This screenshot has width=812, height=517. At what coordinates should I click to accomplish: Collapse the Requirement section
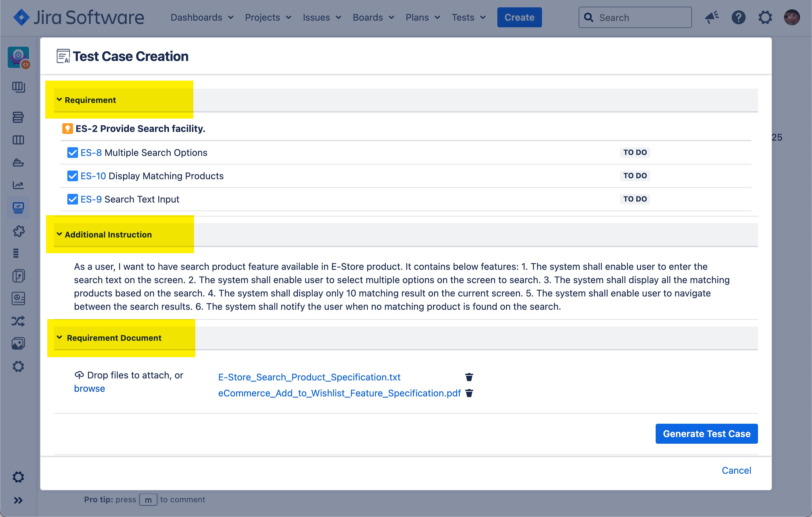click(59, 100)
